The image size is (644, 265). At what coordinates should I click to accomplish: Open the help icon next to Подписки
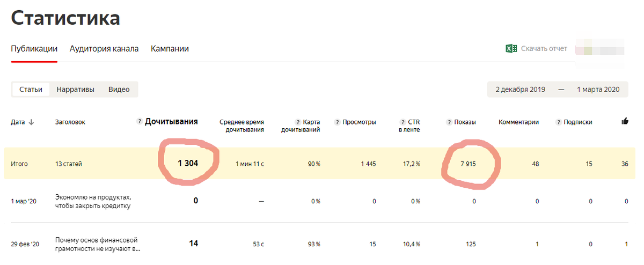pos(558,122)
